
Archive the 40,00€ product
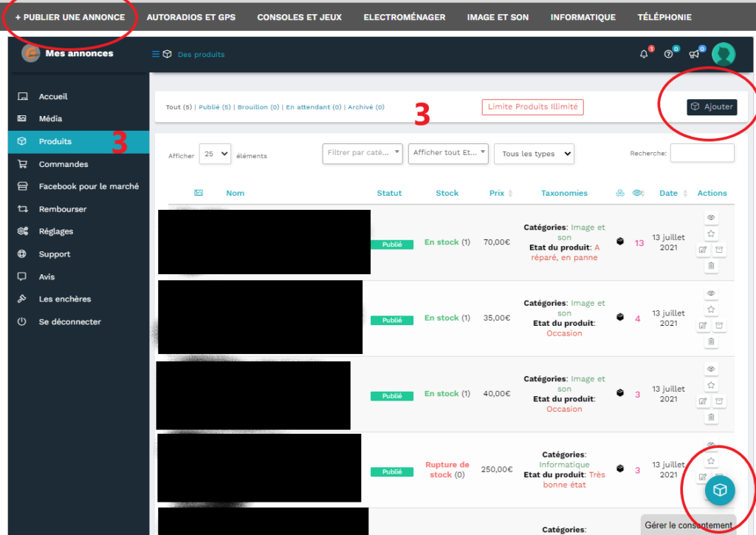coord(719,401)
